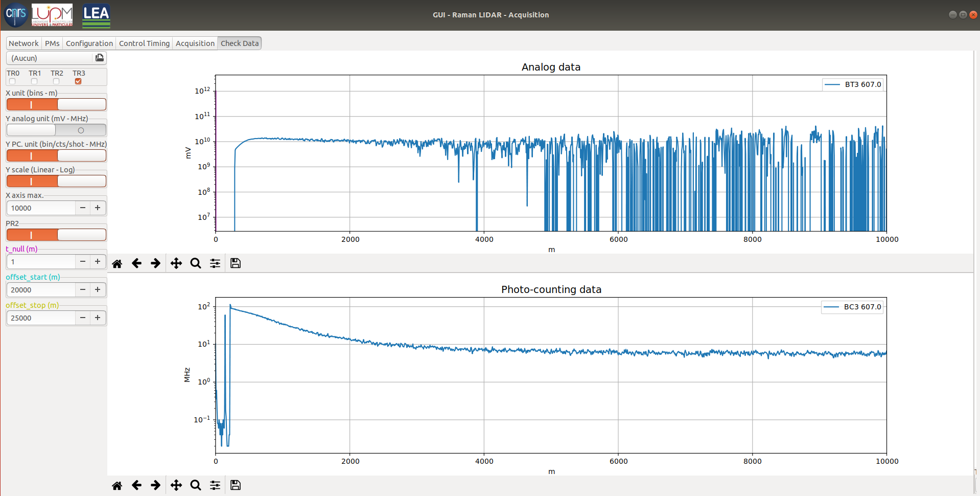980x496 pixels.
Task: Toggle the Y analog unit mV-MHz switch
Action: pyautogui.click(x=56, y=130)
